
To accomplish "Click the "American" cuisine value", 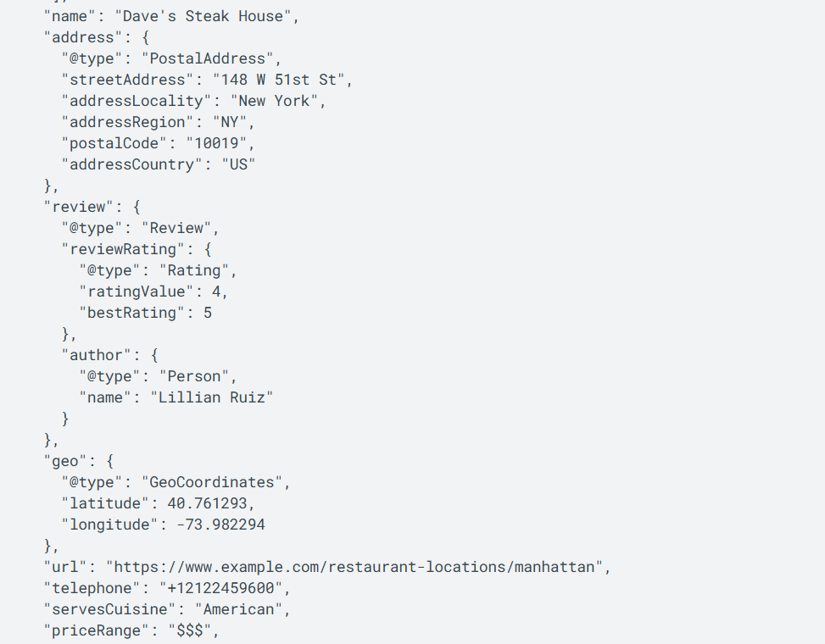I will point(238,609).
